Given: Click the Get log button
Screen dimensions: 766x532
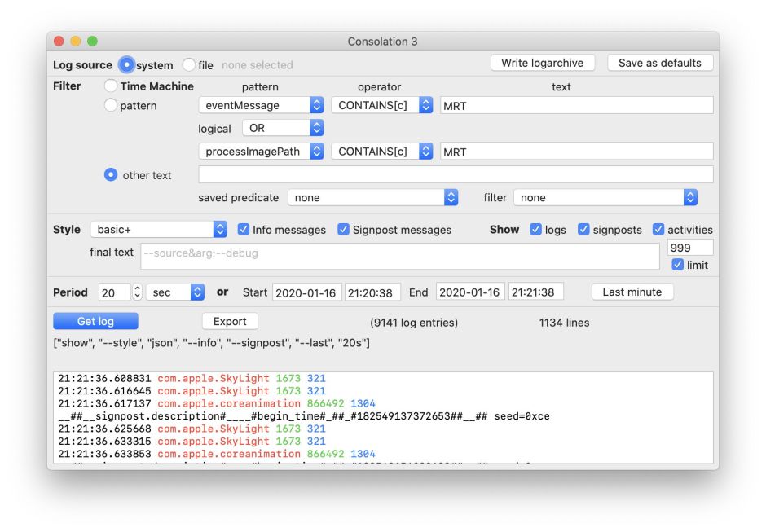Looking at the screenshot, I should click(x=95, y=322).
